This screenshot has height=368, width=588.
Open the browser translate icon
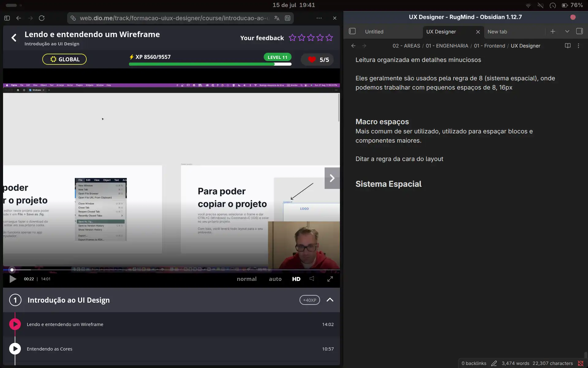click(x=277, y=18)
